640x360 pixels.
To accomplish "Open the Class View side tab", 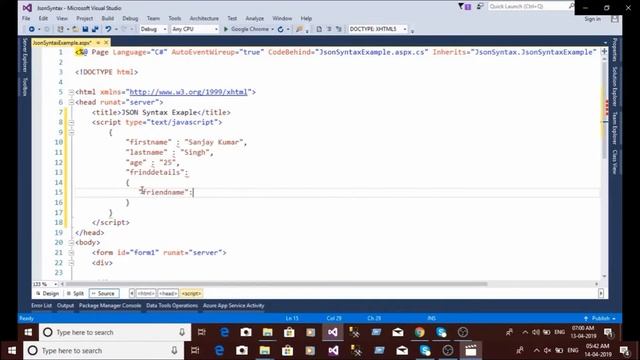I will (614, 162).
